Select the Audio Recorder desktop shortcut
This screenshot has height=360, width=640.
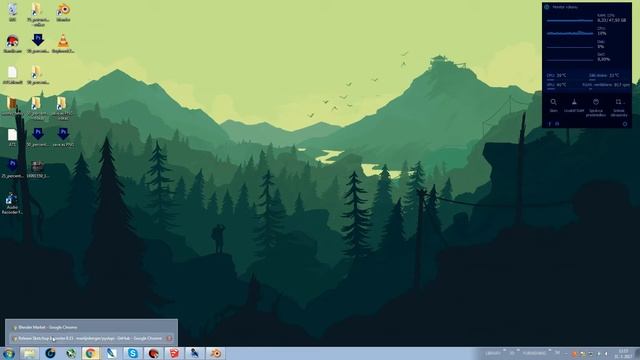(x=12, y=204)
